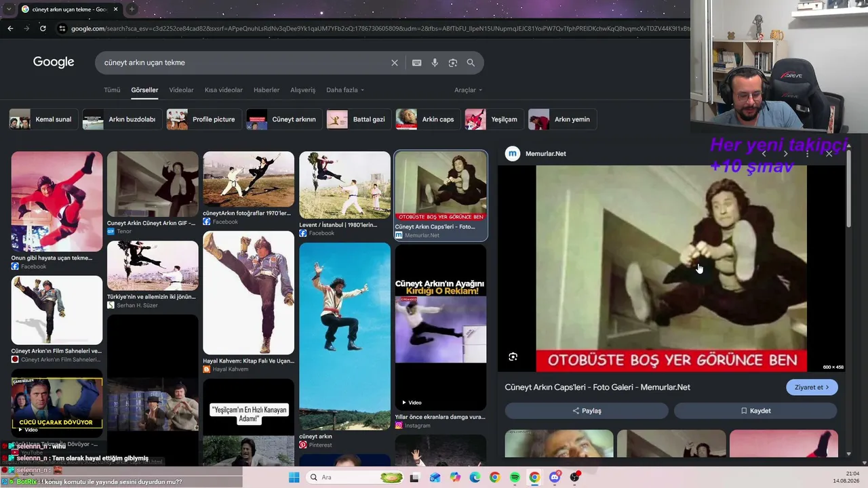Close the cüneyt arkın uçan tekme tab
This screenshot has width=868, height=488.
click(x=115, y=9)
